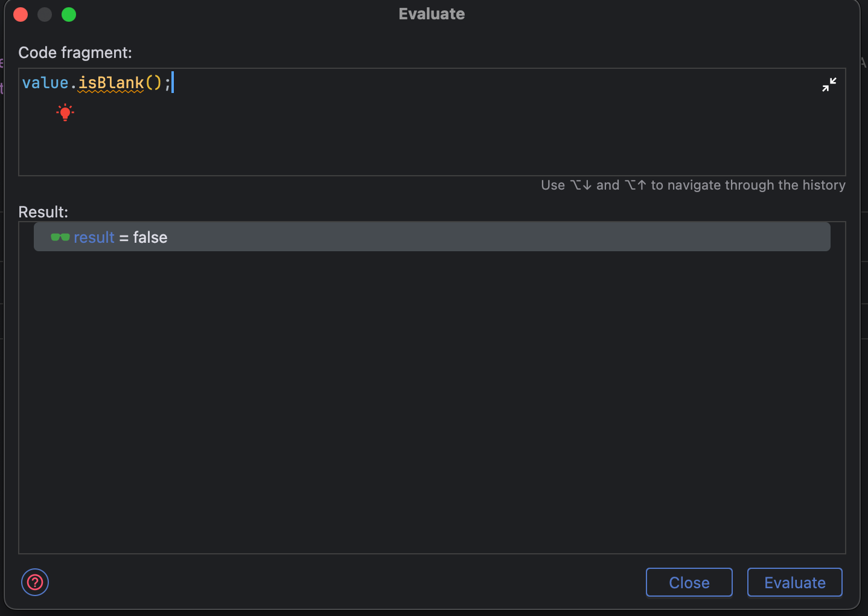
Task: Click the red window close button
Action: point(21,14)
